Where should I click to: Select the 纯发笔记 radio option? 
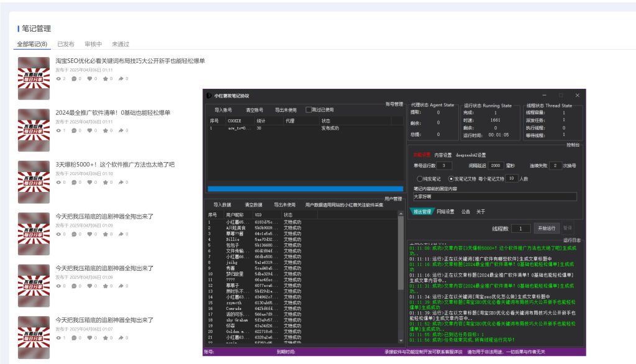point(420,178)
